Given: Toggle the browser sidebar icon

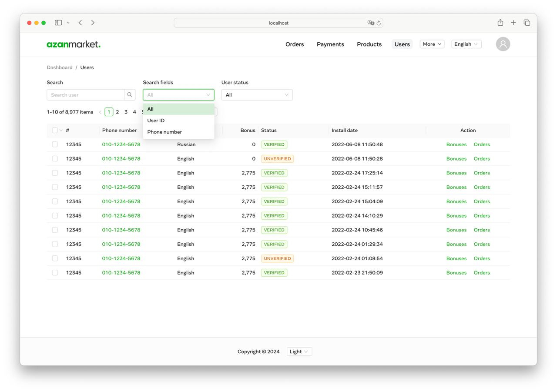Looking at the screenshot, I should point(58,22).
